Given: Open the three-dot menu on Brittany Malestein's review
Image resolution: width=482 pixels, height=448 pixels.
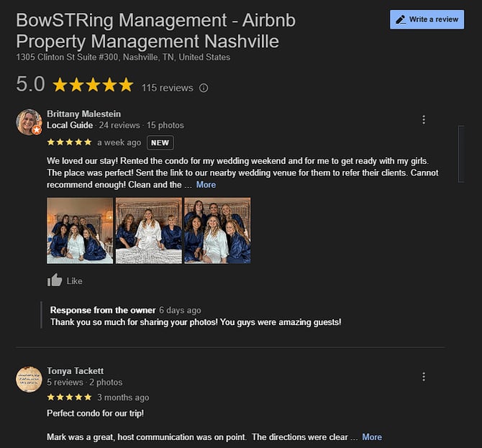Looking at the screenshot, I should tap(424, 119).
